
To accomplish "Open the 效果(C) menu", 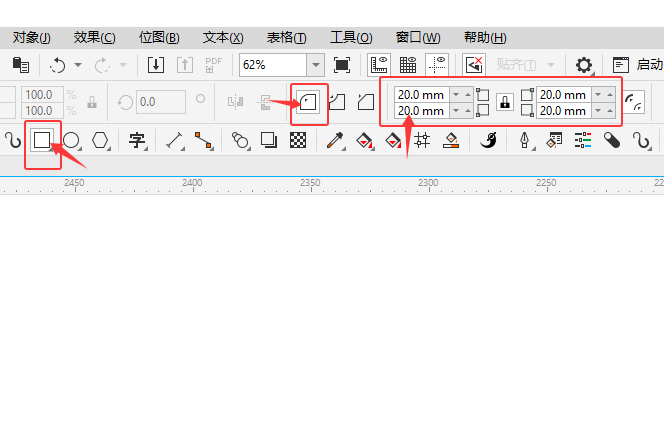I will pos(94,38).
